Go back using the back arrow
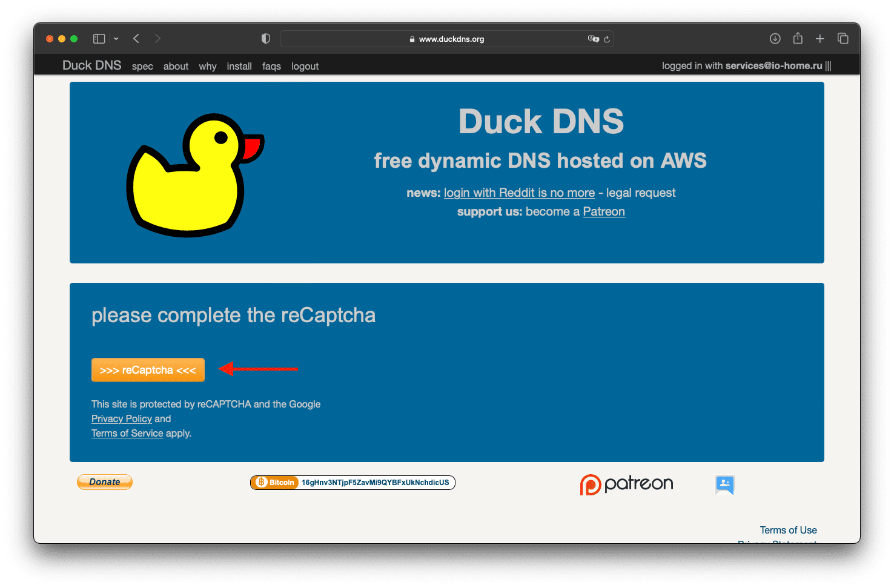 click(x=136, y=39)
